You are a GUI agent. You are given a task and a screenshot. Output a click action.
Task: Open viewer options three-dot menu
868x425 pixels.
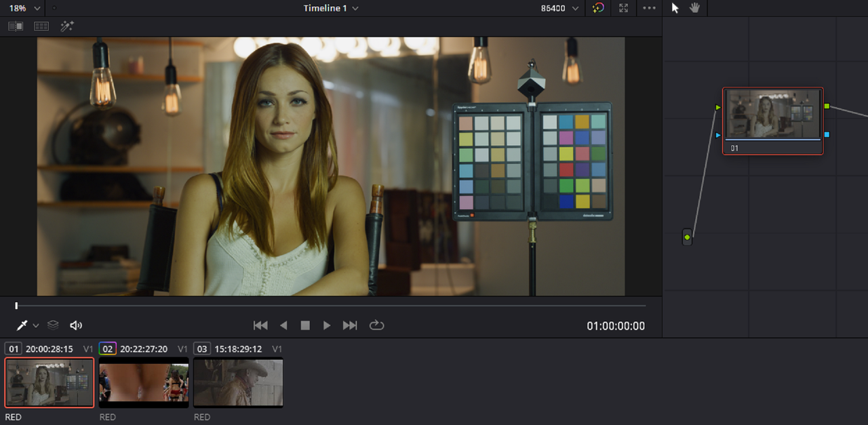pos(649,8)
